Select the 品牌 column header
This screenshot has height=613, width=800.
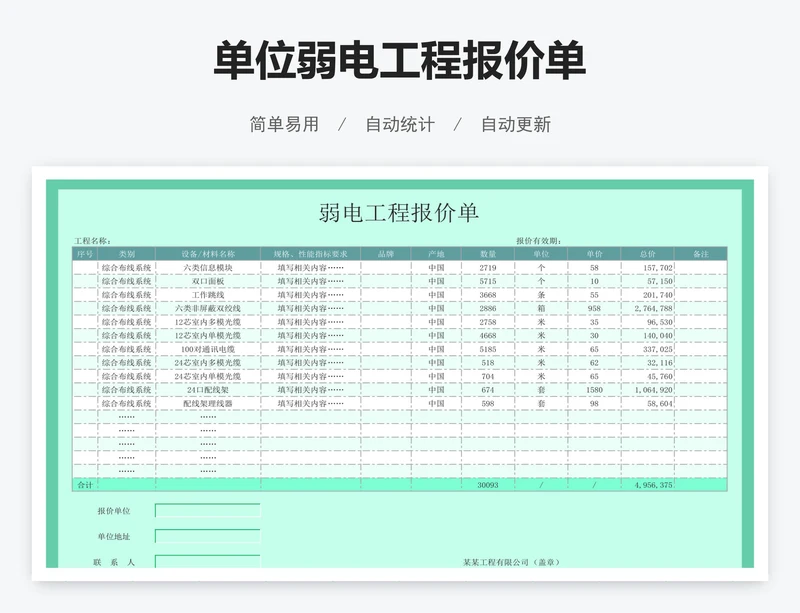tap(386, 254)
